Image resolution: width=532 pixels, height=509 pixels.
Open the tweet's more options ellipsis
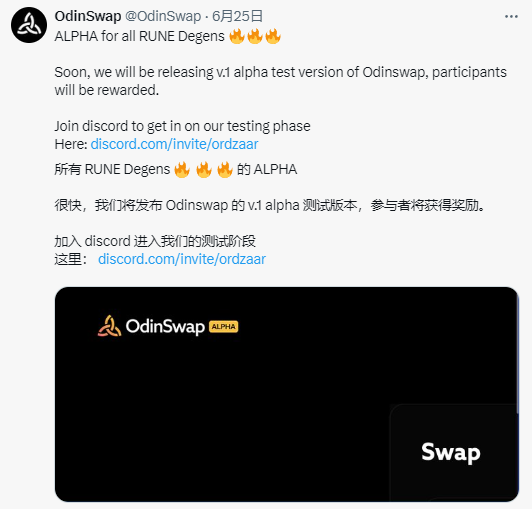tap(511, 16)
